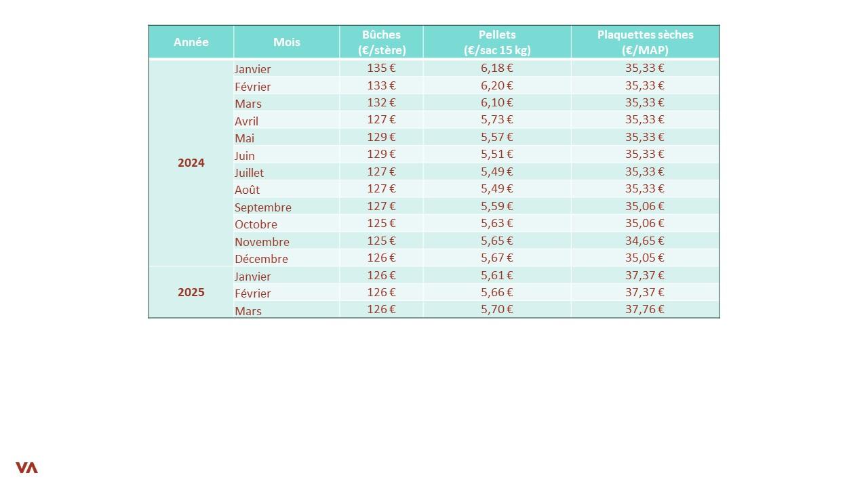Select the Année column header
The image size is (868, 488).
pyautogui.click(x=191, y=42)
